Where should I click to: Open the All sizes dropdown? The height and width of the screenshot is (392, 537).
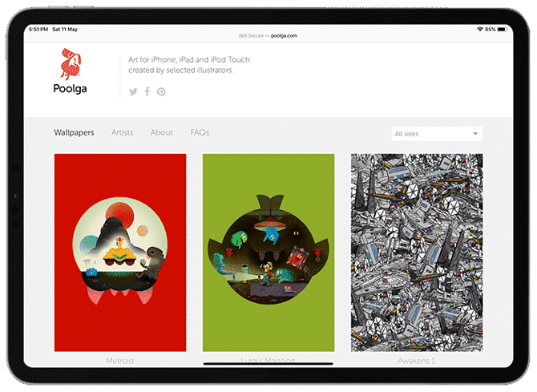click(437, 134)
